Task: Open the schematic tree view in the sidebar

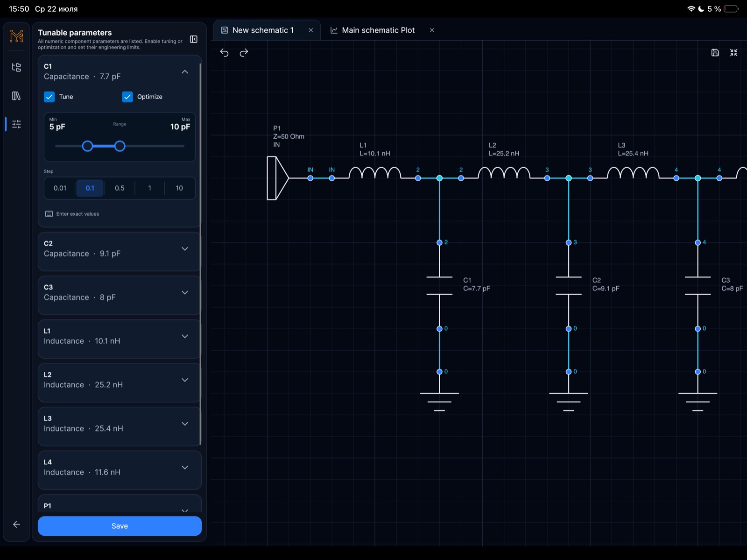Action: [x=16, y=67]
